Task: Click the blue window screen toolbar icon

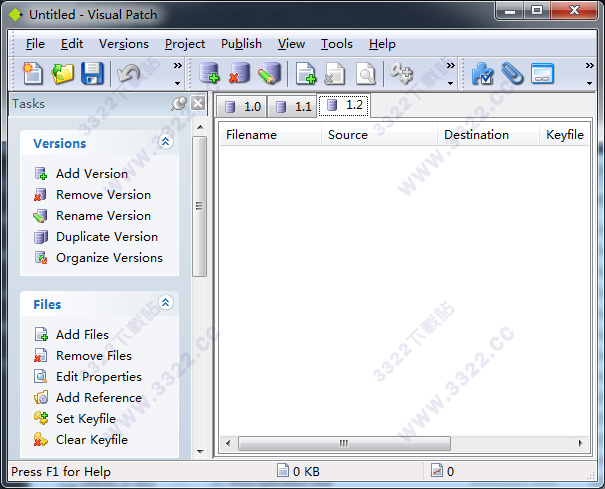Action: (542, 73)
